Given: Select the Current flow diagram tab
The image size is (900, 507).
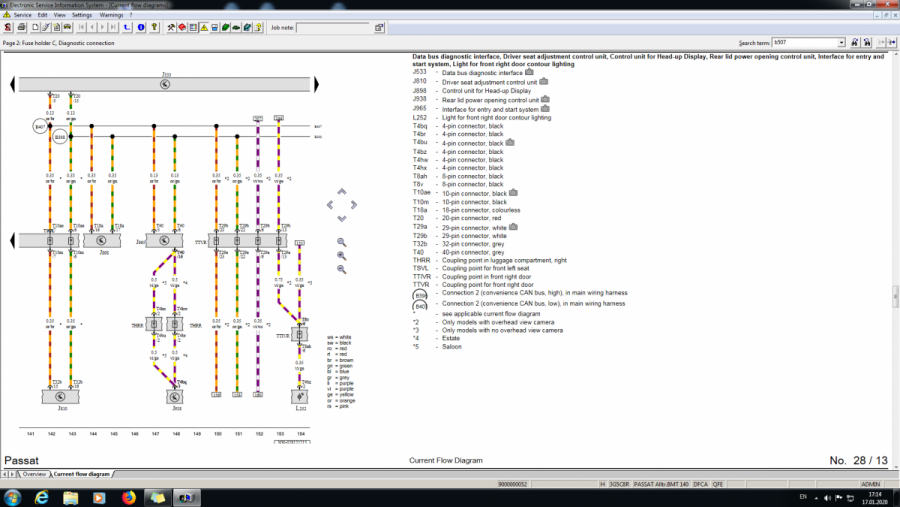Looking at the screenshot, I should point(84,474).
